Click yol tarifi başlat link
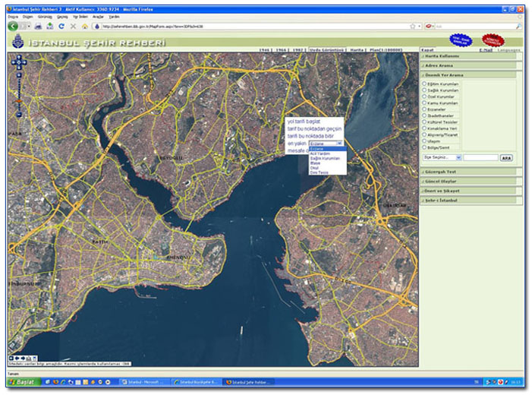The width and height of the screenshot is (532, 395). [x=304, y=122]
